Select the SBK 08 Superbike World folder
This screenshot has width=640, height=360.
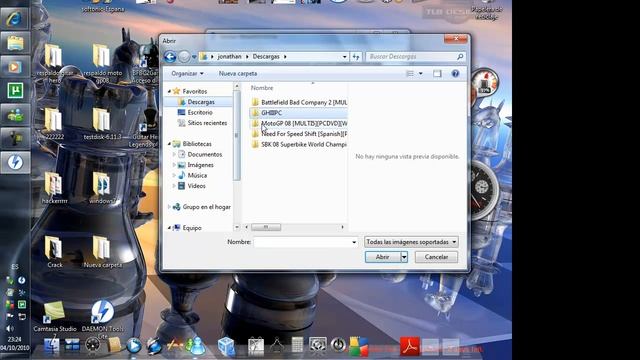pyautogui.click(x=299, y=144)
